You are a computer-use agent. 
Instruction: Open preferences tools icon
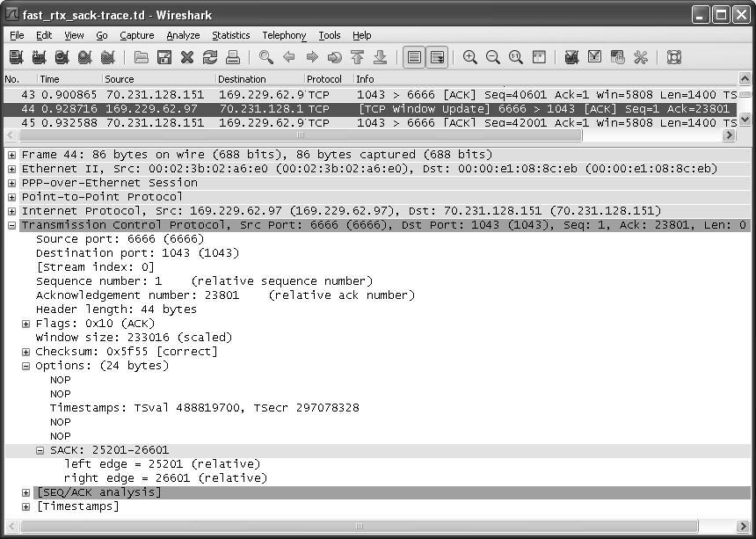click(x=641, y=57)
